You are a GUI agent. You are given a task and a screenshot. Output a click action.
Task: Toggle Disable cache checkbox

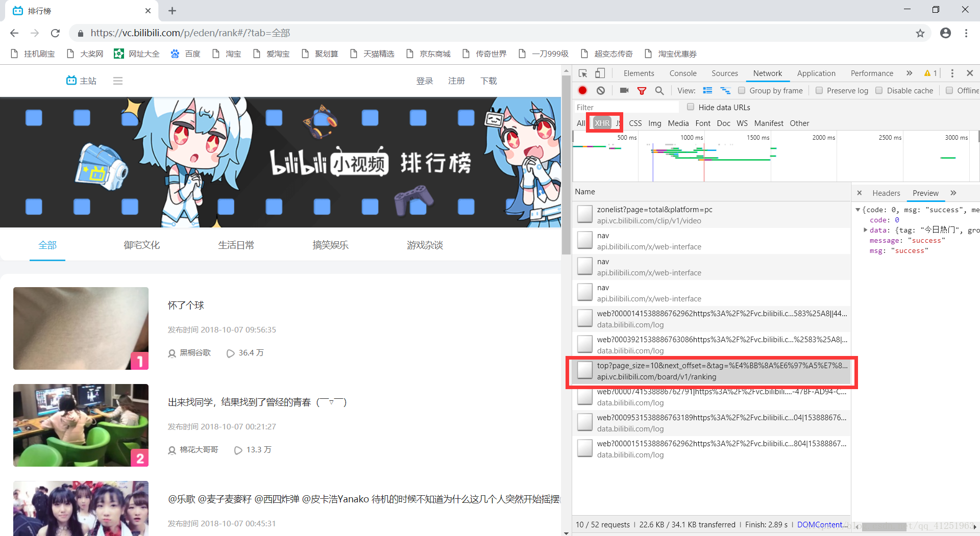tap(879, 90)
